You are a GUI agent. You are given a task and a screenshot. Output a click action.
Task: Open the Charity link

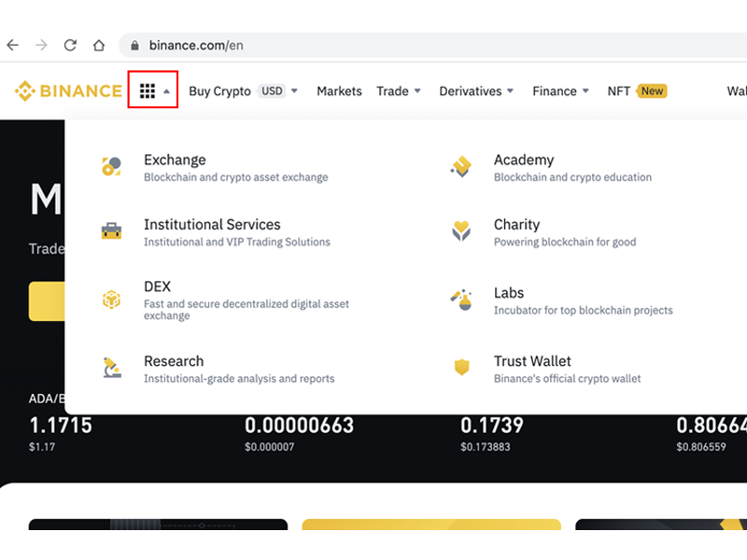[x=517, y=224]
